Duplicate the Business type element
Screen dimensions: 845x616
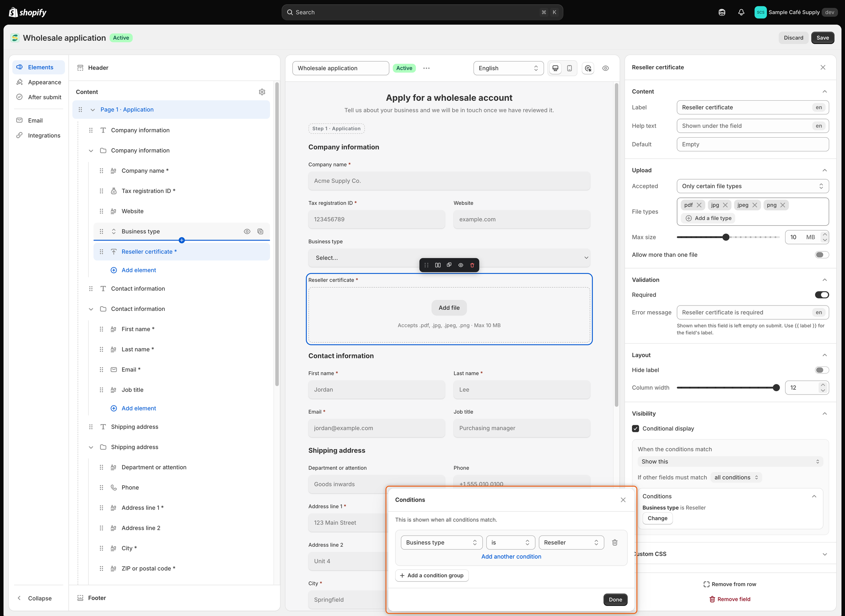point(260,232)
